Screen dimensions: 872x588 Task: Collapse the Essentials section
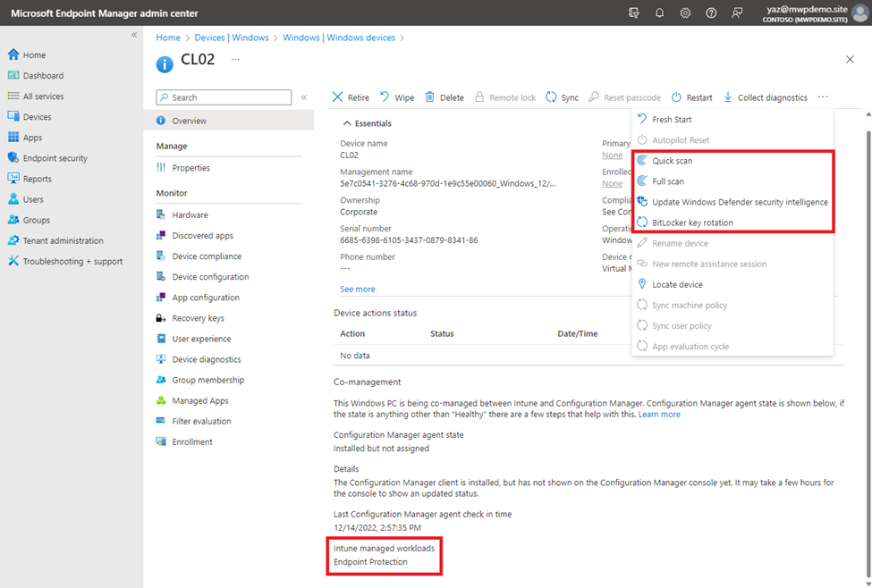tap(347, 122)
